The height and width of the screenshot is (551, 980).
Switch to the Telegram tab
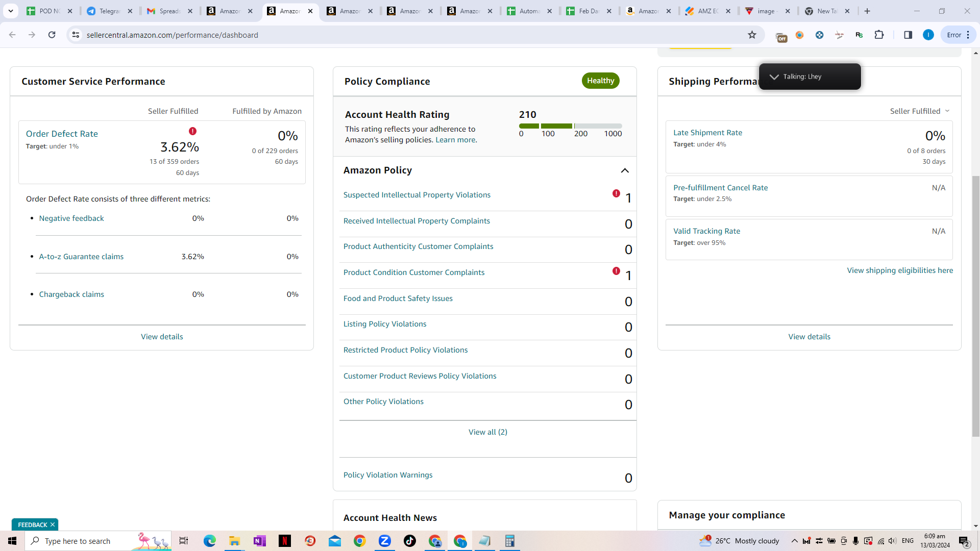click(110, 11)
